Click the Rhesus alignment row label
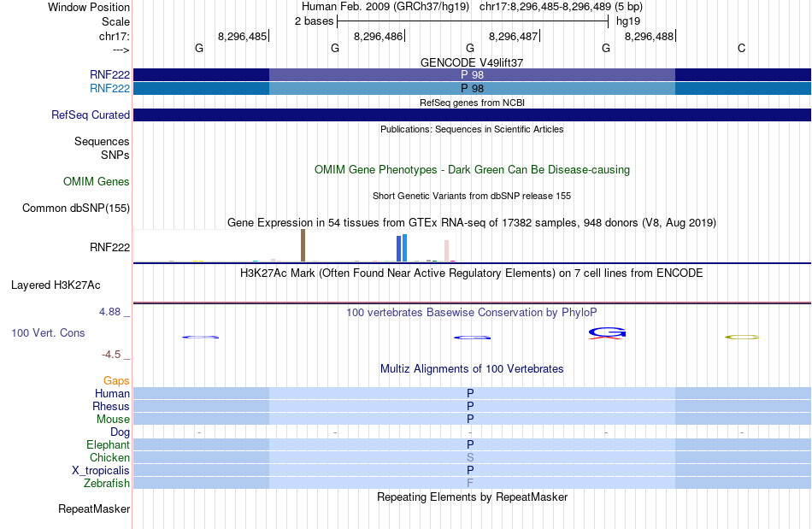This screenshot has width=812, height=529. pos(111,406)
